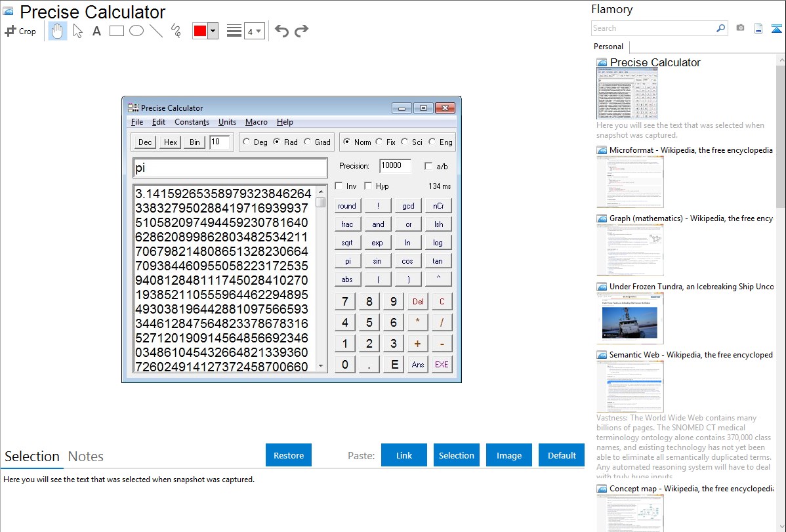Undo the last annotation
The image size is (786, 532).
coord(281,31)
